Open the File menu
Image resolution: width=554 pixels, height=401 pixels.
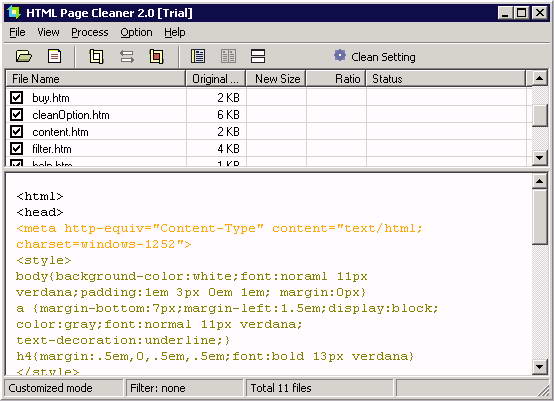17,33
